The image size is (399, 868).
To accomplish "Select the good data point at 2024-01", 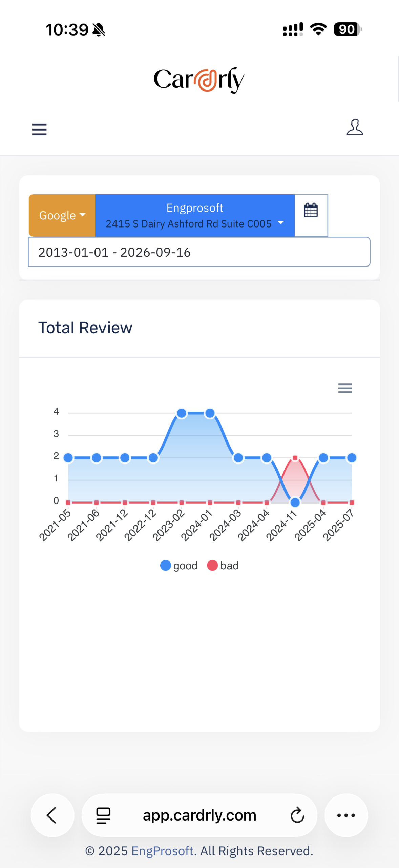I will (x=210, y=413).
